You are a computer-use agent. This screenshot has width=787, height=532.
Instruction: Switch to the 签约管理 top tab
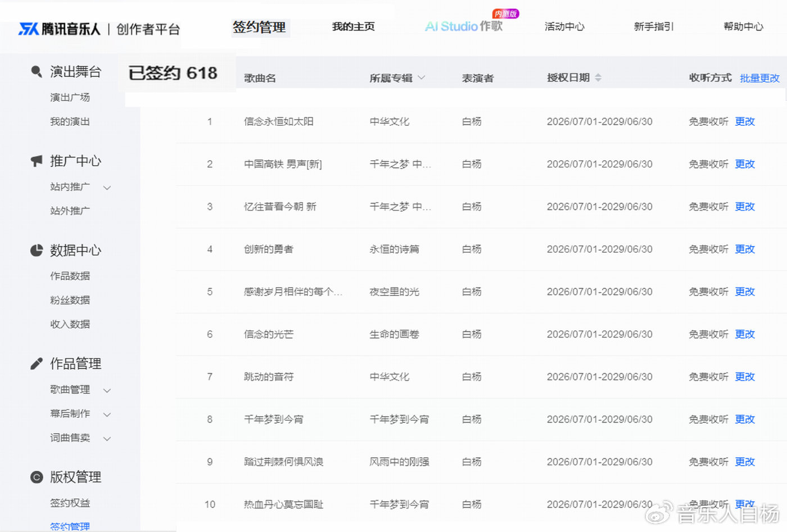[259, 27]
